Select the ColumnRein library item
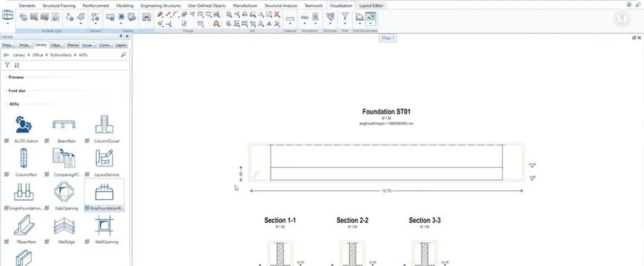644x266 pixels. (23, 162)
